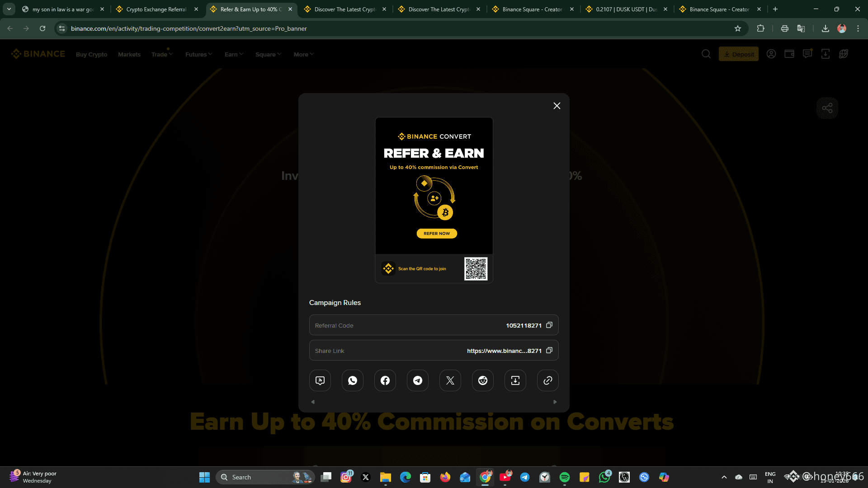This screenshot has width=868, height=488.
Task: Click the printer icon in Chrome toolbar
Action: [785, 28]
